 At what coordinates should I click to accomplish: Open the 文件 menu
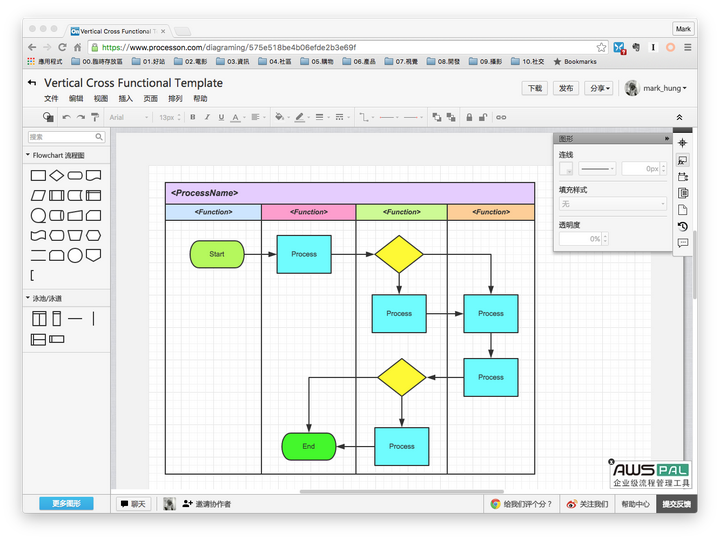pos(51,98)
